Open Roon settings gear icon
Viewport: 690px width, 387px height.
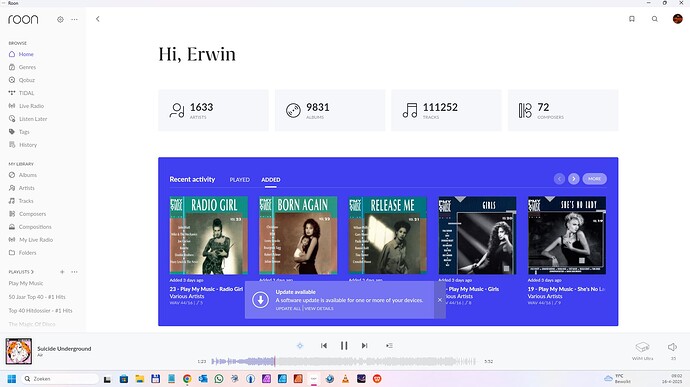coord(60,19)
